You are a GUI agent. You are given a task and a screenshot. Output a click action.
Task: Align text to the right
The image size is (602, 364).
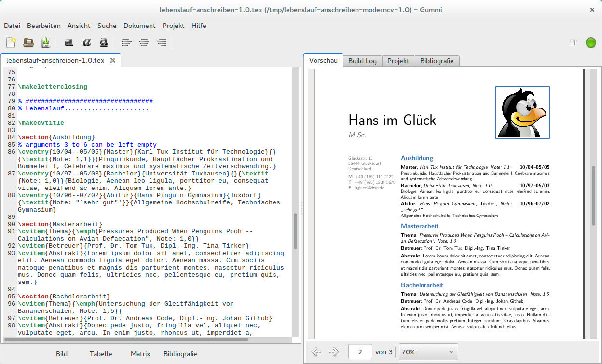(x=162, y=42)
